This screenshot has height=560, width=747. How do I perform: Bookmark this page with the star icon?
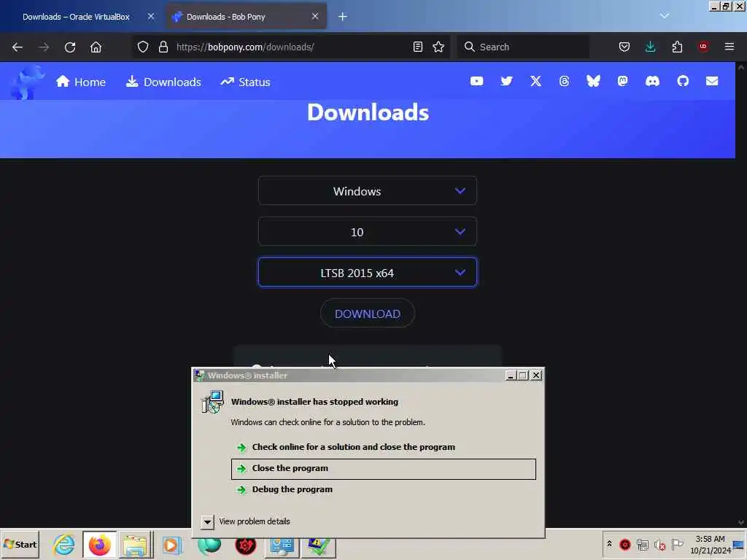pos(438,47)
